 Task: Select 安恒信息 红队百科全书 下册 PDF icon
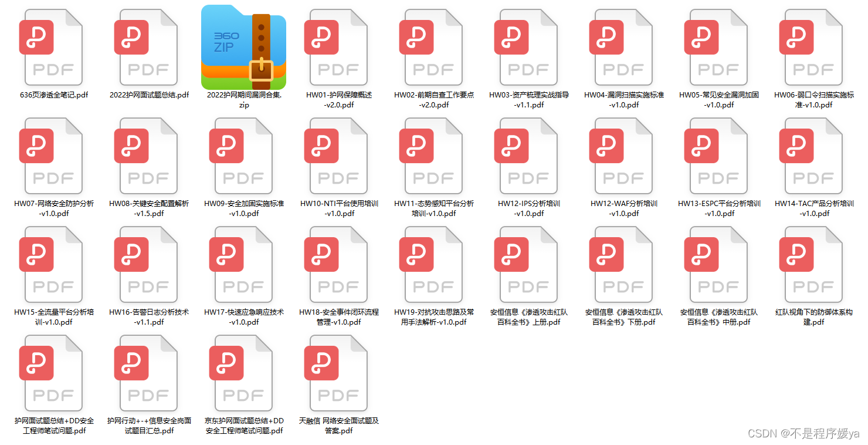621,264
